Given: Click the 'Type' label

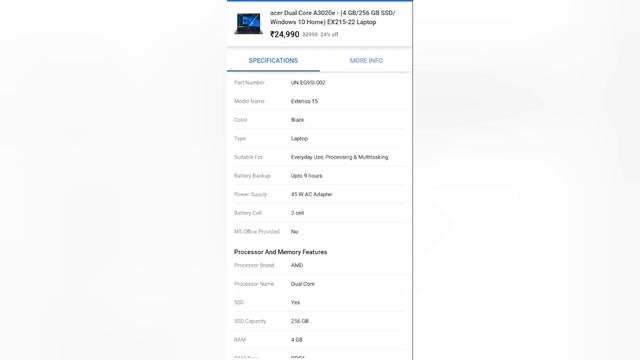Looking at the screenshot, I should 240,138.
